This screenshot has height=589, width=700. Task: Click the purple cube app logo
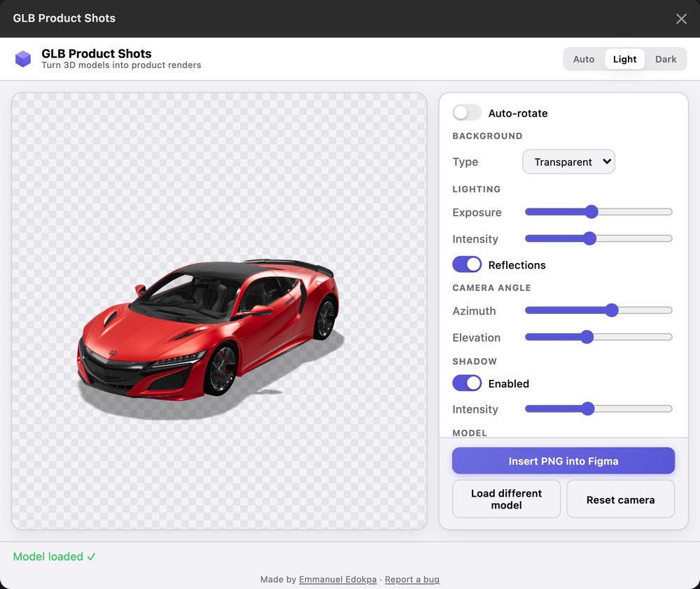23,59
